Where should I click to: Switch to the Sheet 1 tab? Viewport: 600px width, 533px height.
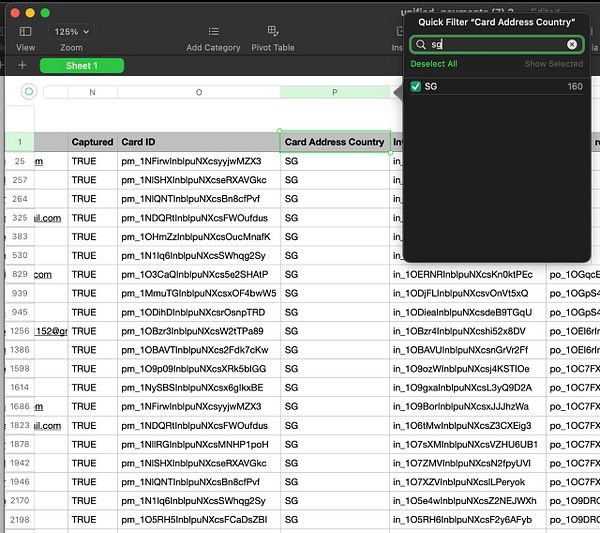[x=82, y=66]
